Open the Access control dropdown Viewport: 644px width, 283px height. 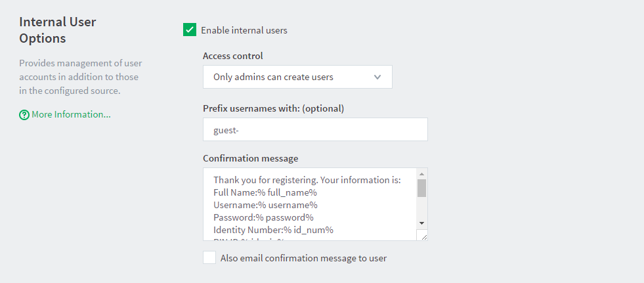pyautogui.click(x=297, y=77)
